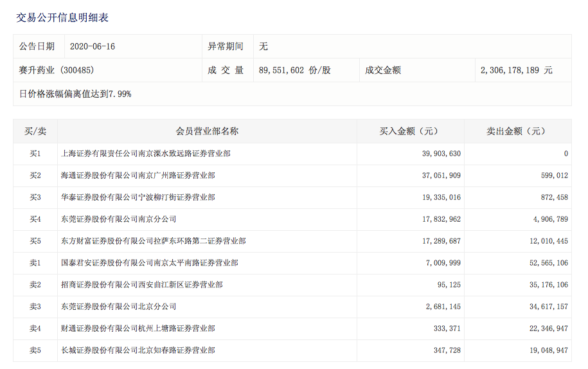Click 国泰君安证券南京太平南路证券营业部
The height and width of the screenshot is (369, 588).
(150, 263)
